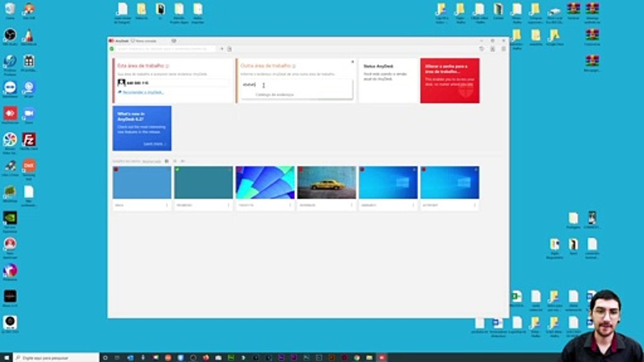Click the connect arrow beside the address bar

pos(221,49)
